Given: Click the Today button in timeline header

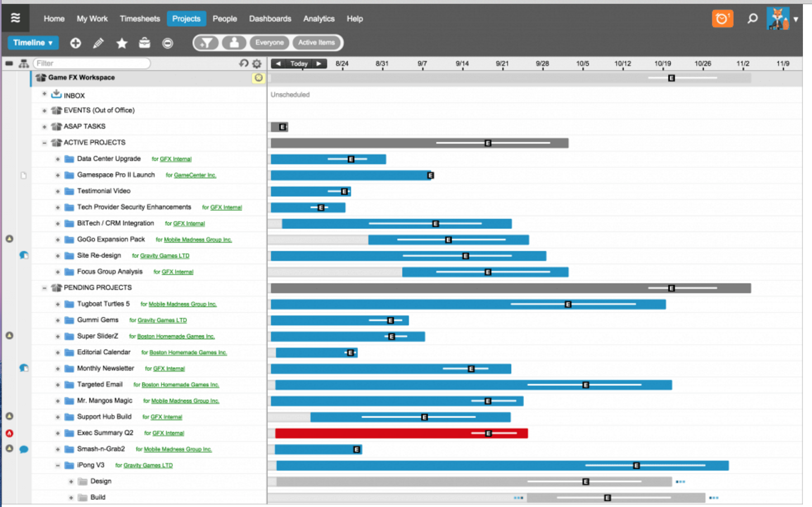Looking at the screenshot, I should (x=299, y=64).
